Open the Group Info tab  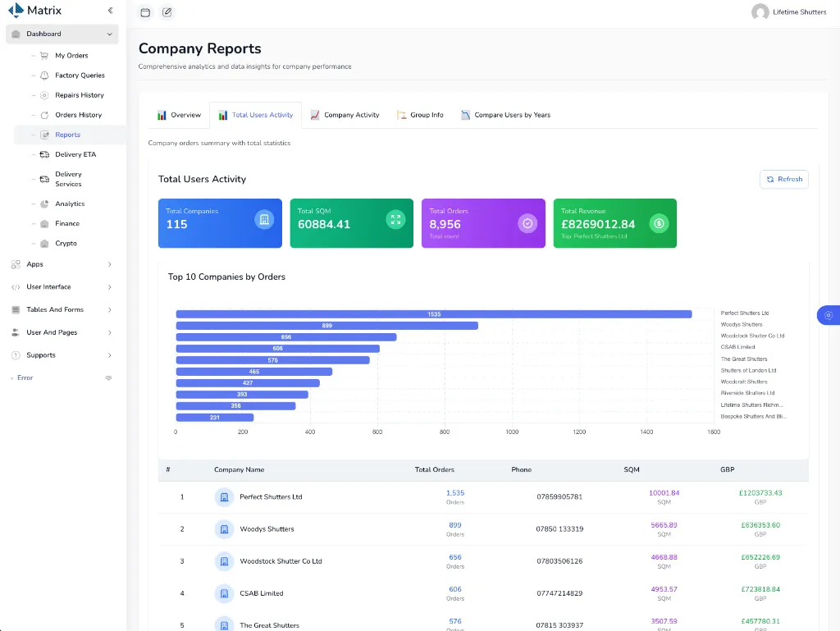click(x=420, y=115)
